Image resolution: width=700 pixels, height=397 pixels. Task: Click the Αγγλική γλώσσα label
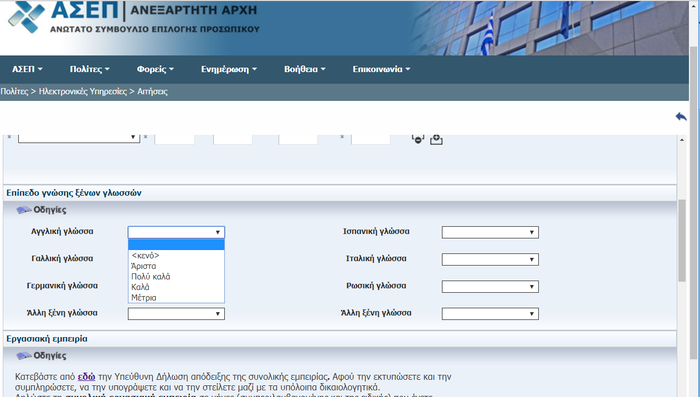62,231
